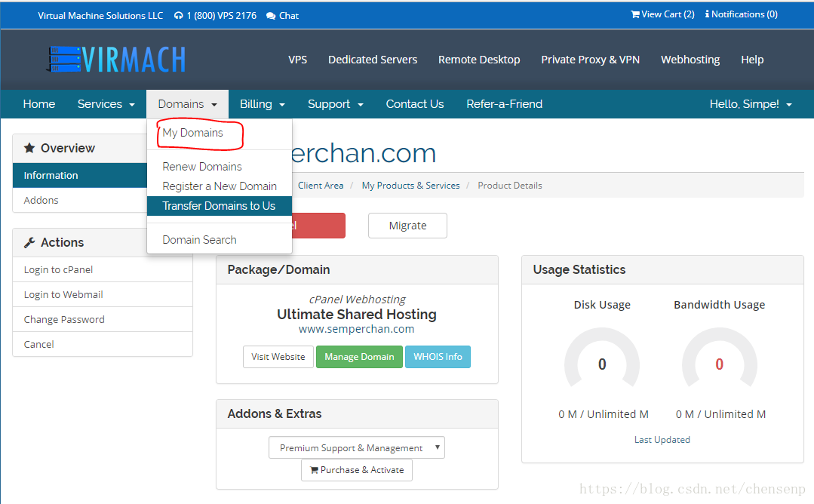
Task: Click the Visit Website button
Action: tap(278, 357)
